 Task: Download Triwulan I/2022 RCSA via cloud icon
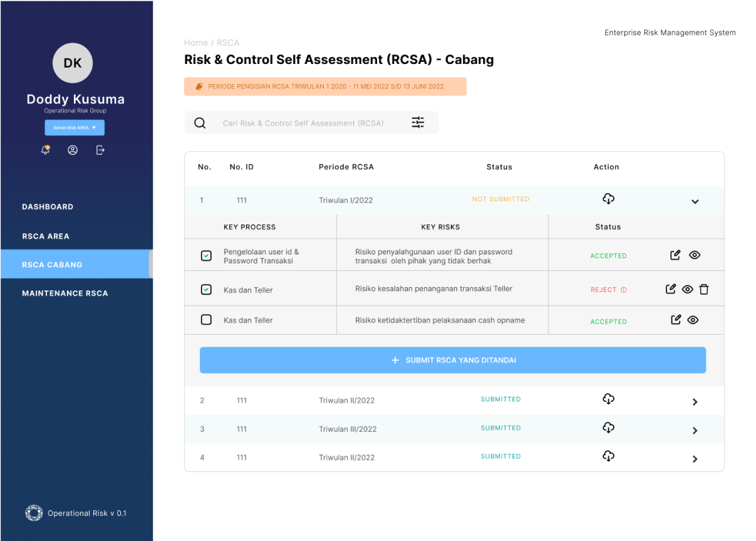[x=608, y=199]
